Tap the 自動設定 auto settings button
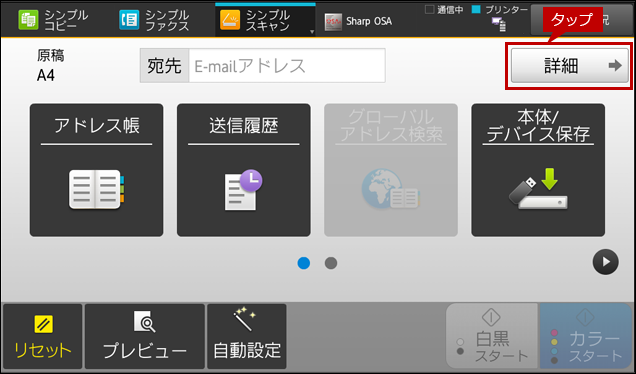This screenshot has width=636, height=374. click(x=247, y=337)
